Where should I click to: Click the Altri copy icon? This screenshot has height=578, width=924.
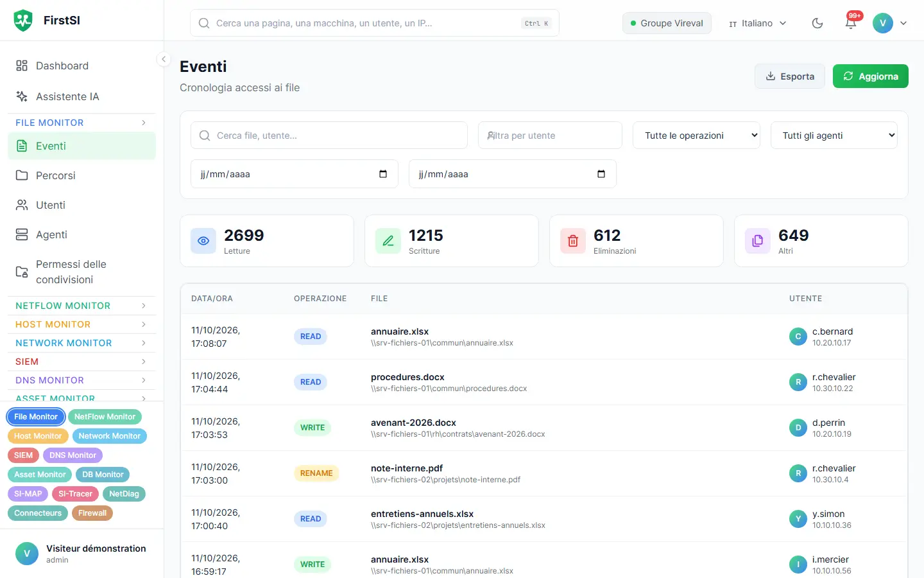[x=758, y=241]
